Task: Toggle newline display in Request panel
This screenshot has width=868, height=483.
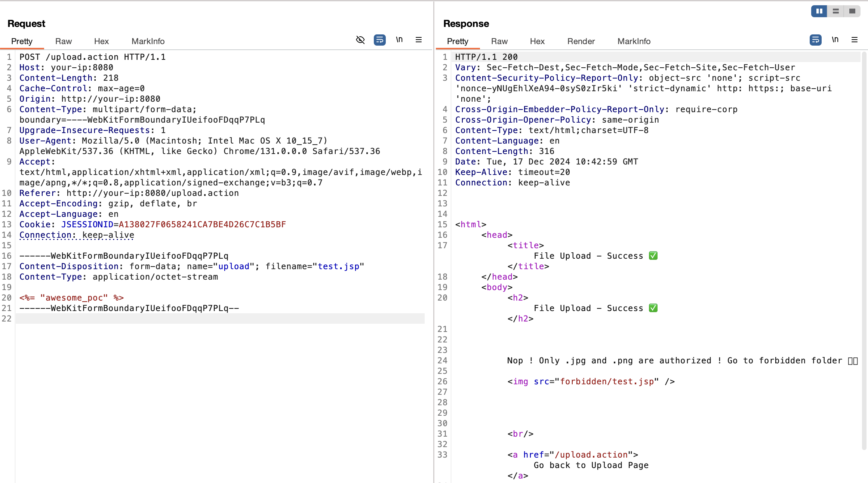Action: (399, 40)
